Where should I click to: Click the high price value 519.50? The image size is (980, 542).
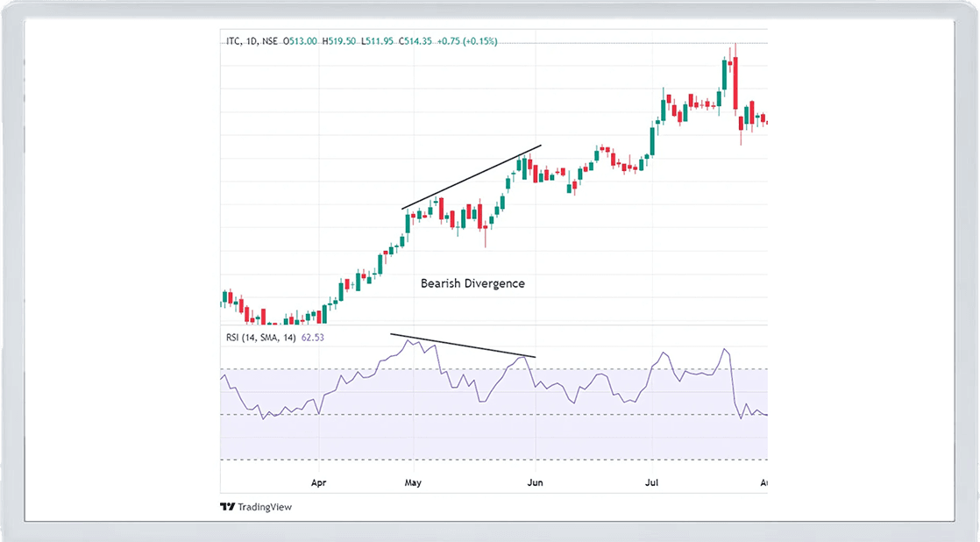click(x=342, y=41)
